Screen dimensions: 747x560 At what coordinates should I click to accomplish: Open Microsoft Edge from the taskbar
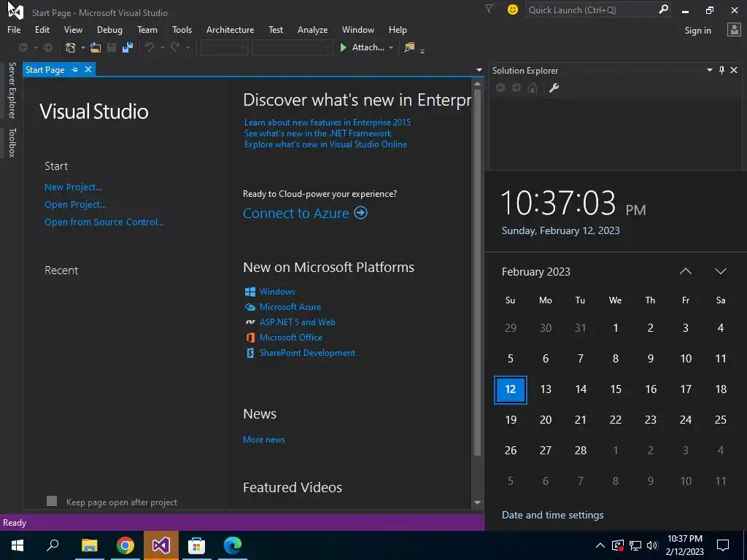tap(233, 545)
